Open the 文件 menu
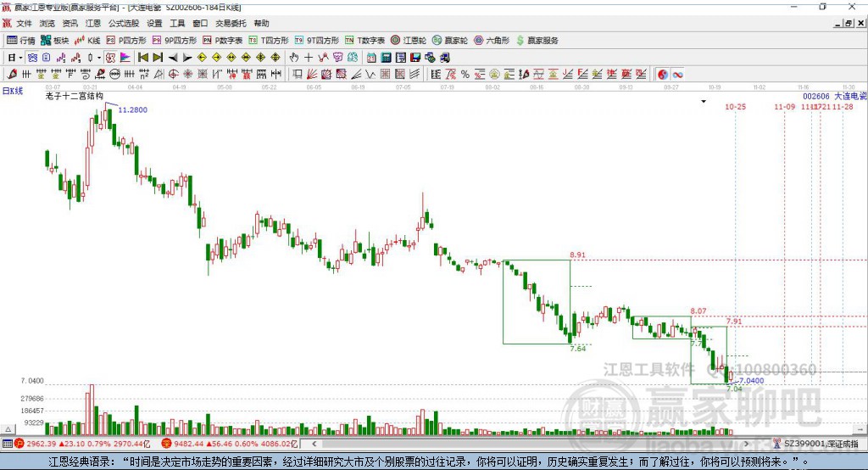868x470 pixels. pyautogui.click(x=25, y=23)
